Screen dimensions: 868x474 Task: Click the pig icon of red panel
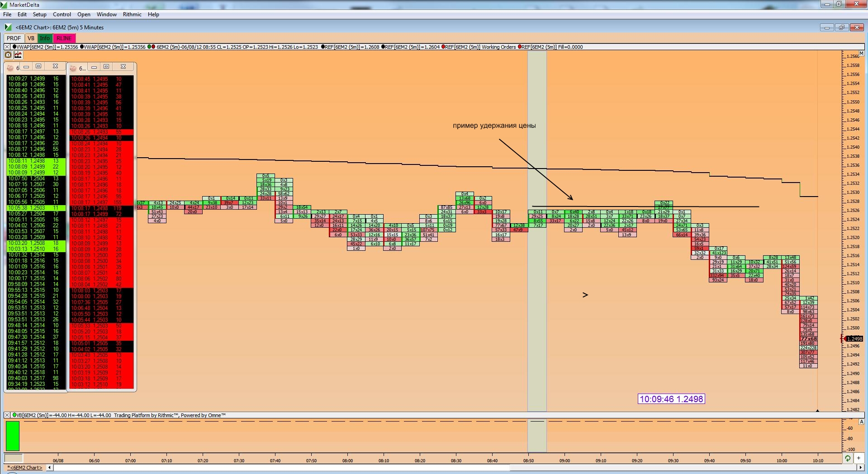(x=74, y=68)
